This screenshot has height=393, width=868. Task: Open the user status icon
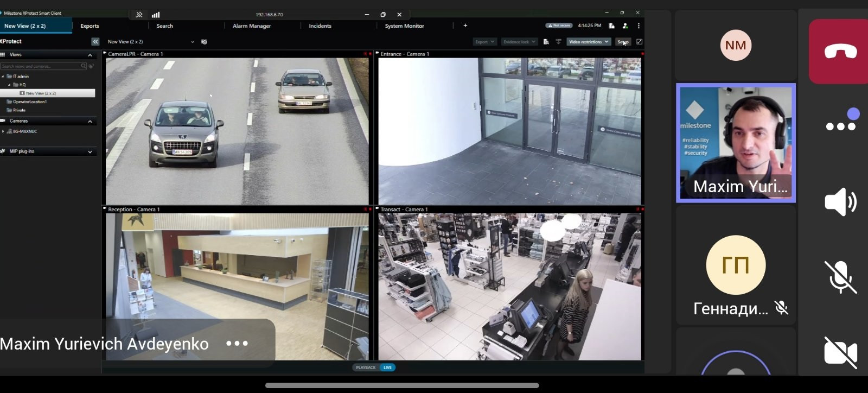point(625,26)
